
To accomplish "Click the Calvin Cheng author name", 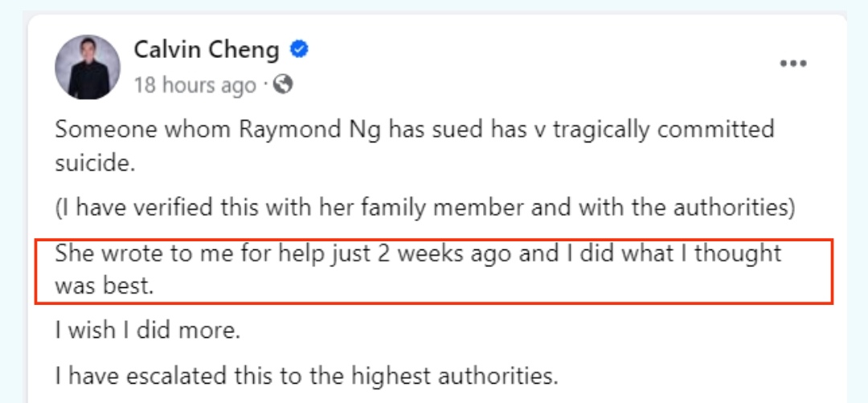I will (x=207, y=51).
